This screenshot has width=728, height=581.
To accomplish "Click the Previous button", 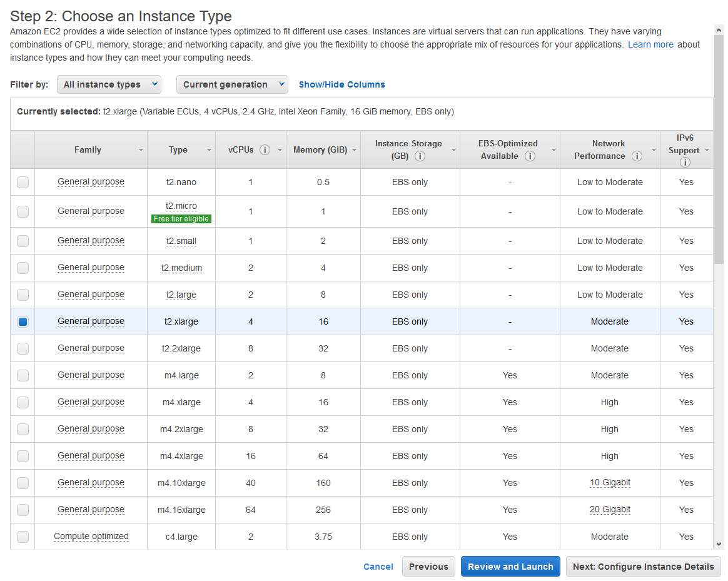I will (x=428, y=567).
